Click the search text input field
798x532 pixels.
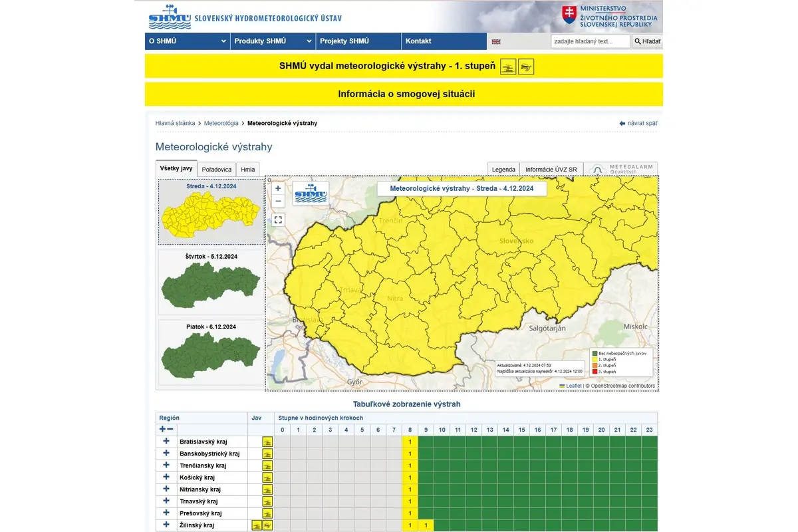pyautogui.click(x=590, y=41)
